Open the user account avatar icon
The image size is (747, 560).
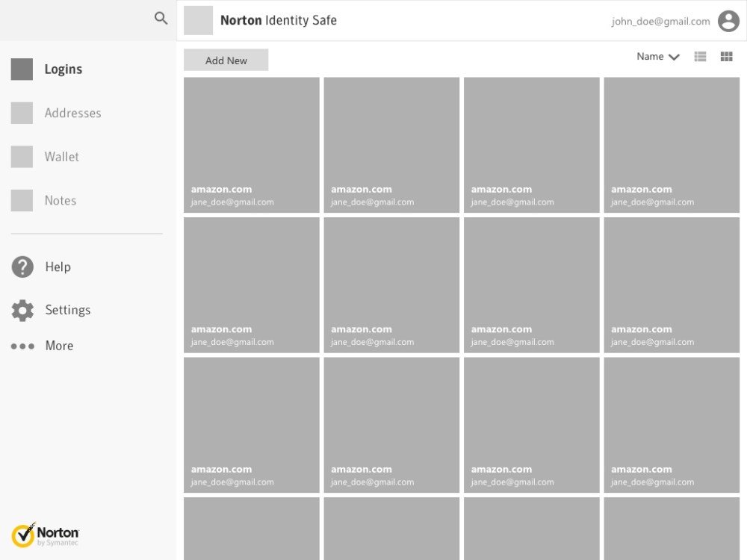click(x=728, y=21)
